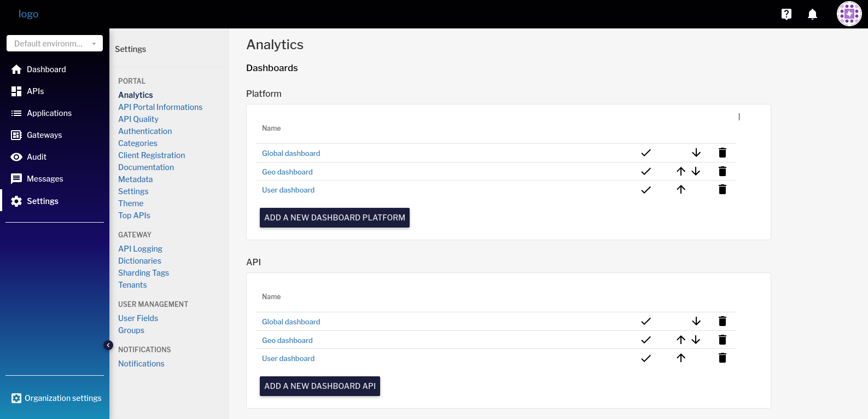Move Platform Global dashboard down
Screen dimensions: 868x419
point(696,153)
